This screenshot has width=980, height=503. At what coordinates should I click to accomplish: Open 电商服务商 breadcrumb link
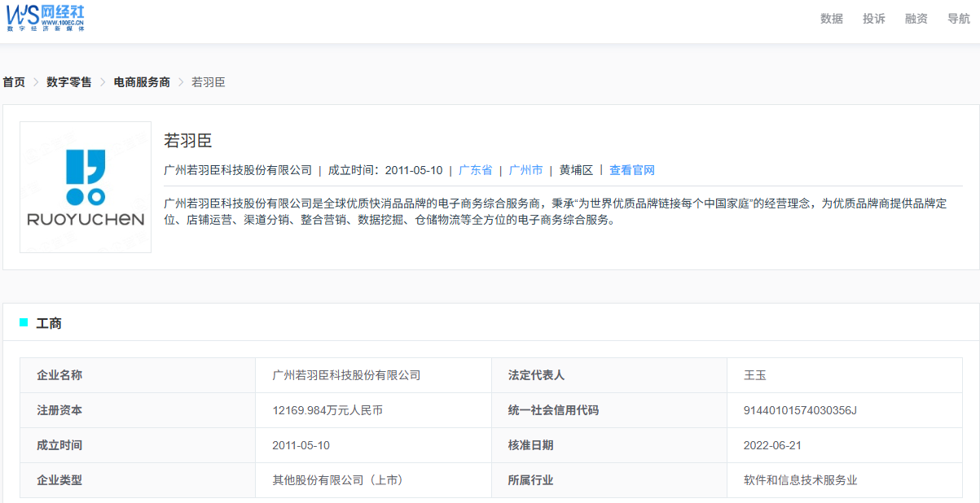(142, 82)
